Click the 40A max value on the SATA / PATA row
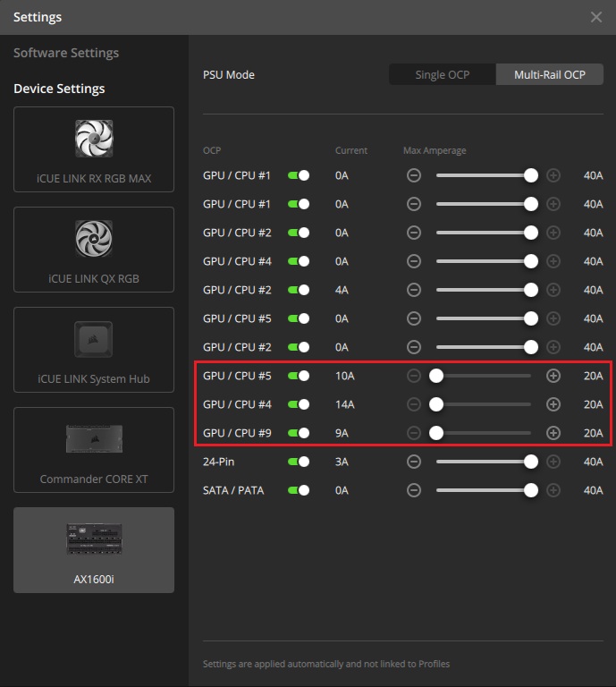This screenshot has width=616, height=687. point(593,490)
